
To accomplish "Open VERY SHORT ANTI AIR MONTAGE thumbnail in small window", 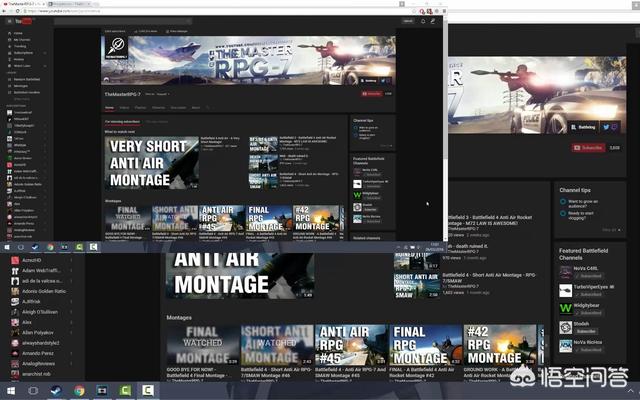I will click(x=151, y=162).
